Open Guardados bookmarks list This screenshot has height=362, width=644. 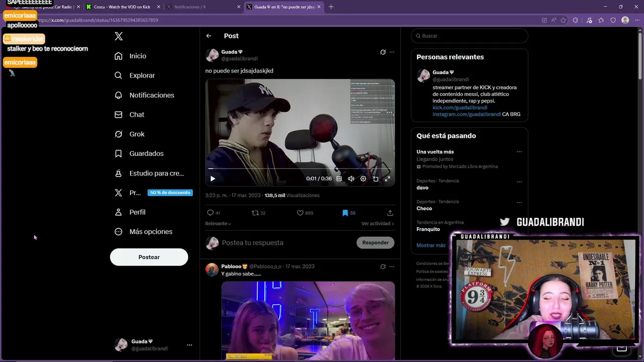tap(139, 153)
